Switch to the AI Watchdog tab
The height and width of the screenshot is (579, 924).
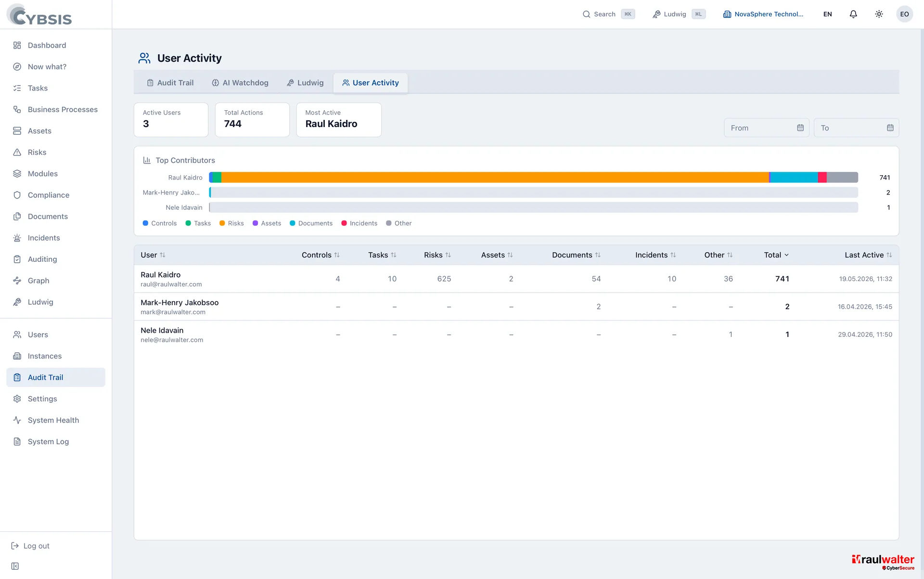tap(240, 83)
